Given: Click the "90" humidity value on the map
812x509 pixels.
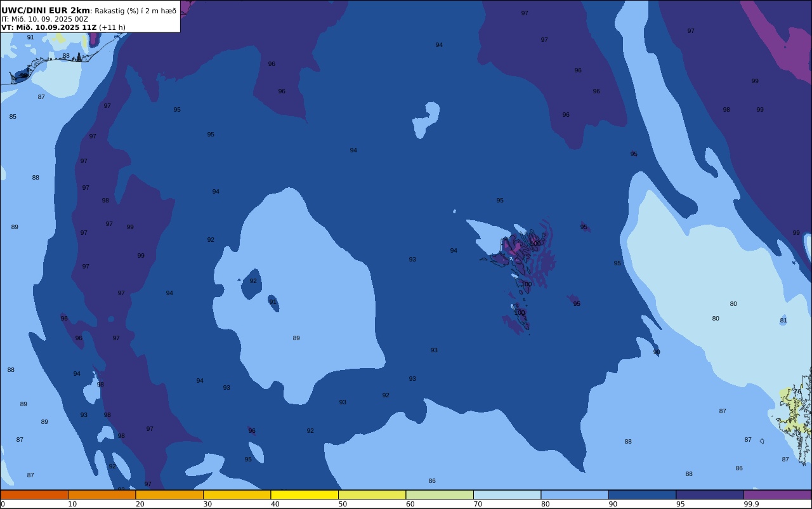Looking at the screenshot, I should (657, 352).
